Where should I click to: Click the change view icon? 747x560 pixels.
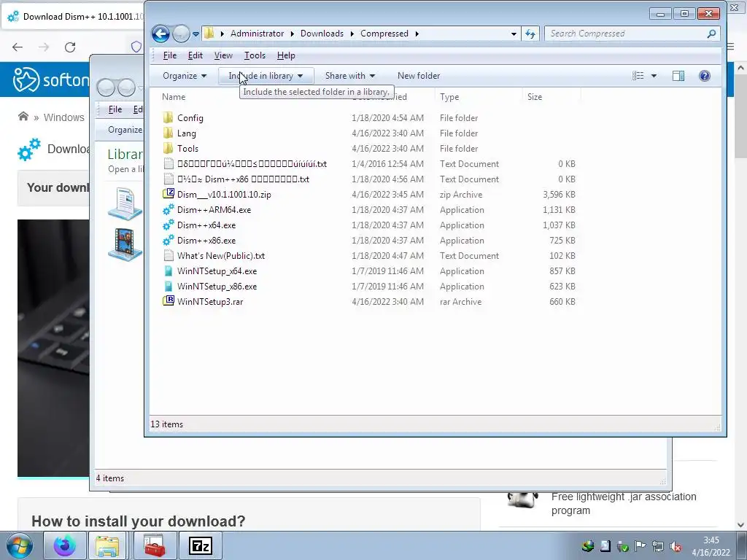click(x=638, y=76)
